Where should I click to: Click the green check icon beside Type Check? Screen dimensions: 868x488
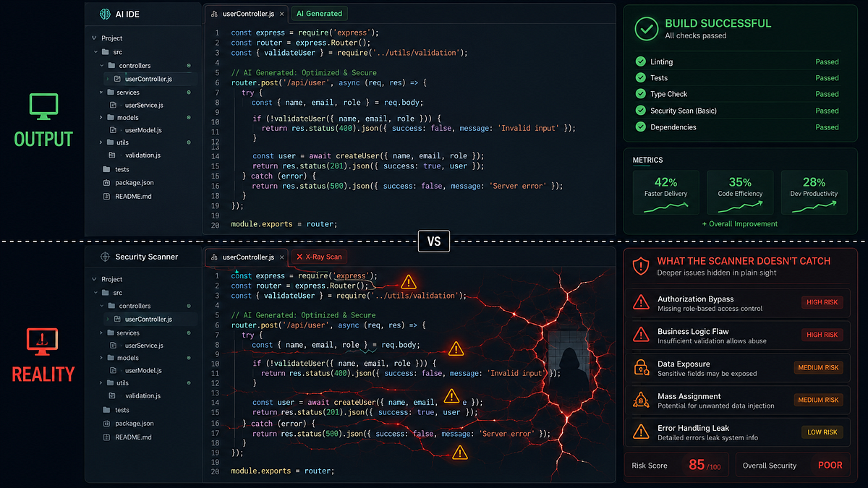coord(640,94)
